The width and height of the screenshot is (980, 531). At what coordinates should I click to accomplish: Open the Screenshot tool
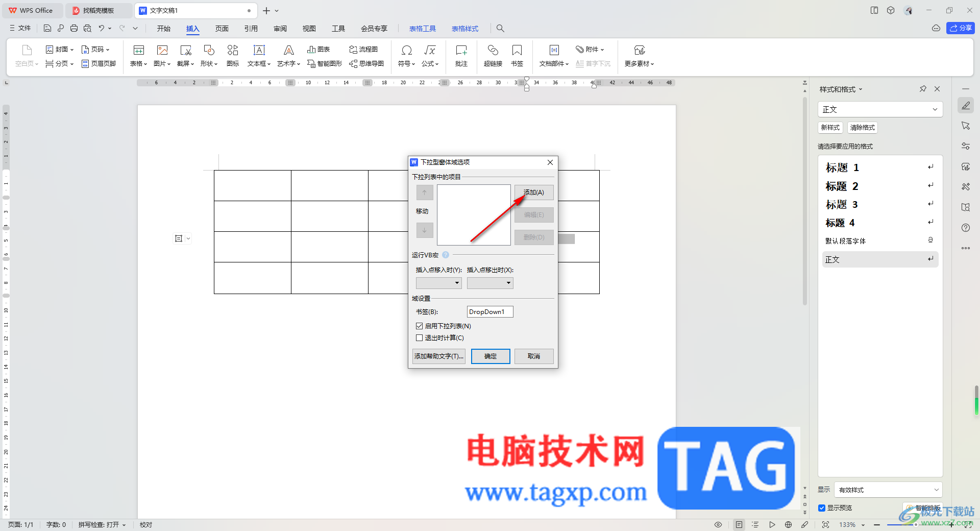(185, 56)
